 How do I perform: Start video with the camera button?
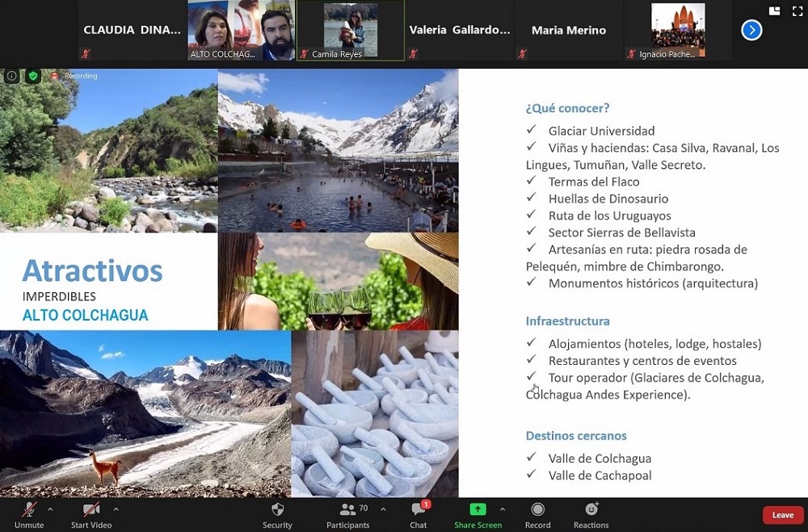click(90, 514)
